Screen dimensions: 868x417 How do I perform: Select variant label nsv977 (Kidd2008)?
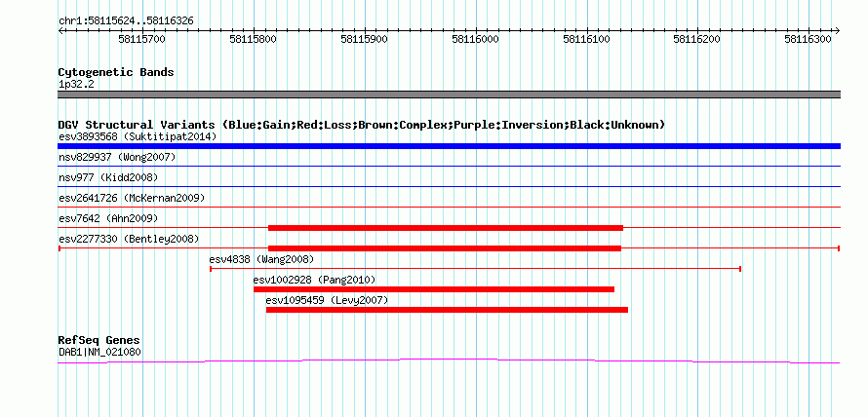tap(108, 177)
